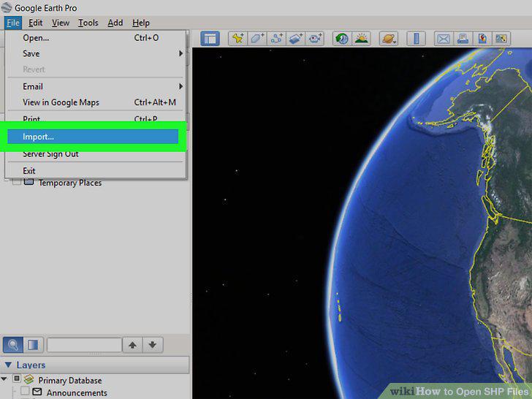Click the Print toolbar icon
This screenshot has width=532, height=399.
[x=463, y=39]
